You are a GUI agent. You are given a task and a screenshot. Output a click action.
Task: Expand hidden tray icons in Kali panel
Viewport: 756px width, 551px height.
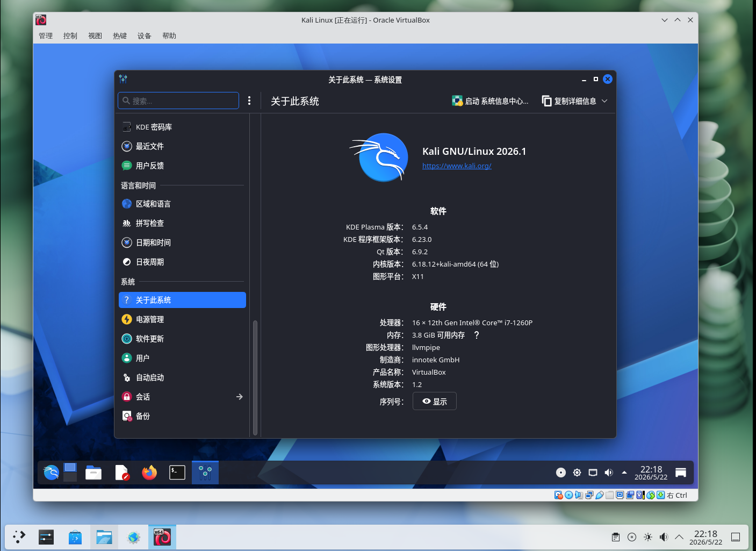point(624,473)
